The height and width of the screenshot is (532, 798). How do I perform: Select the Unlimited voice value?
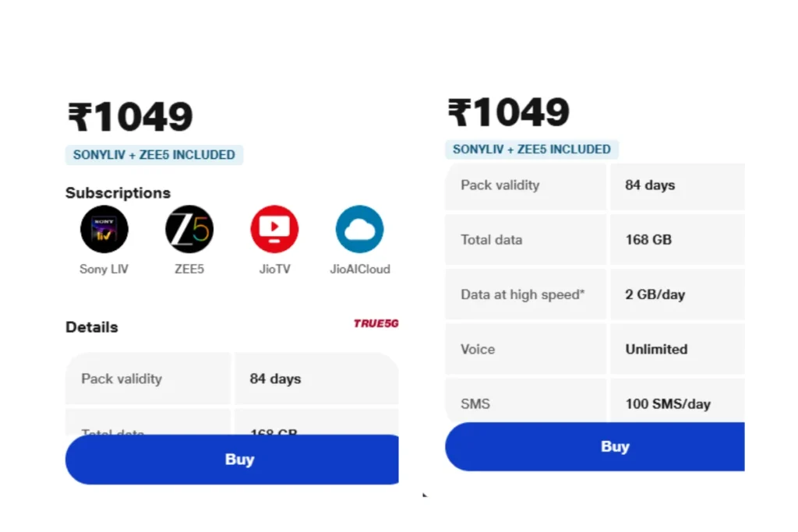click(656, 349)
